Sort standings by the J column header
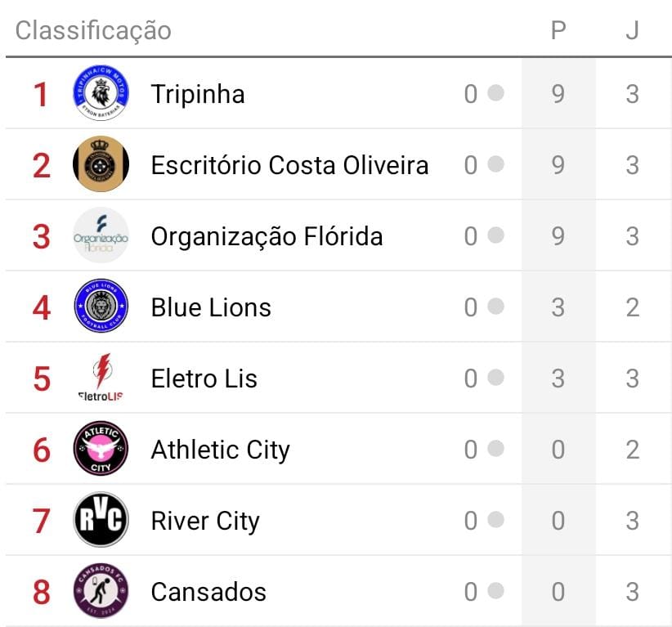Viewport: 672px width, 627px height. click(632, 31)
